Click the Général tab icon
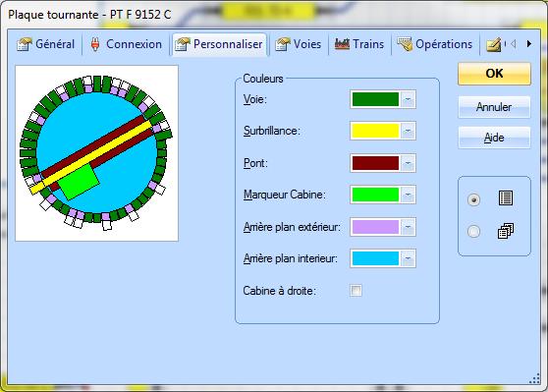Screen dimensions: 548x392 [x=25, y=44]
